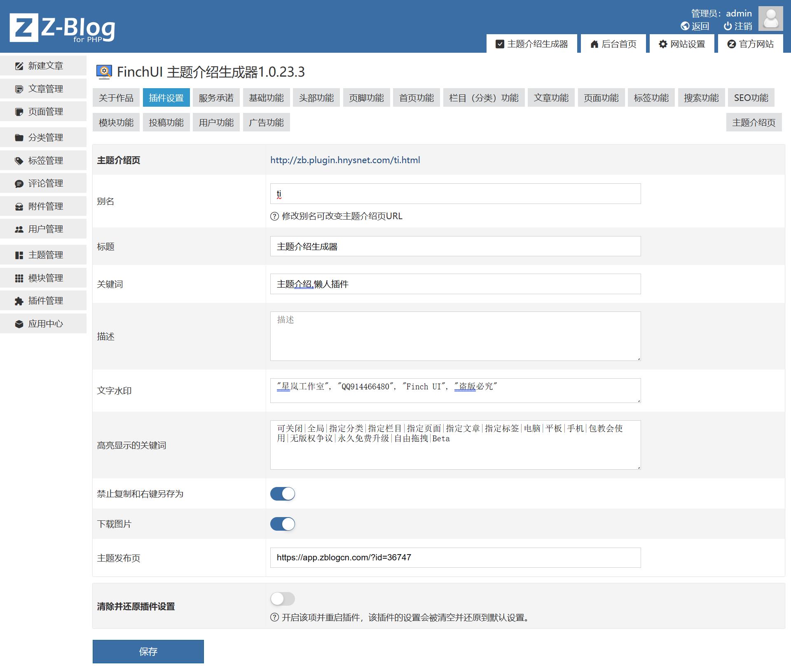Screen dimensions: 791x672
Task: Click the 网站设置 gear icon
Action: (x=663, y=44)
